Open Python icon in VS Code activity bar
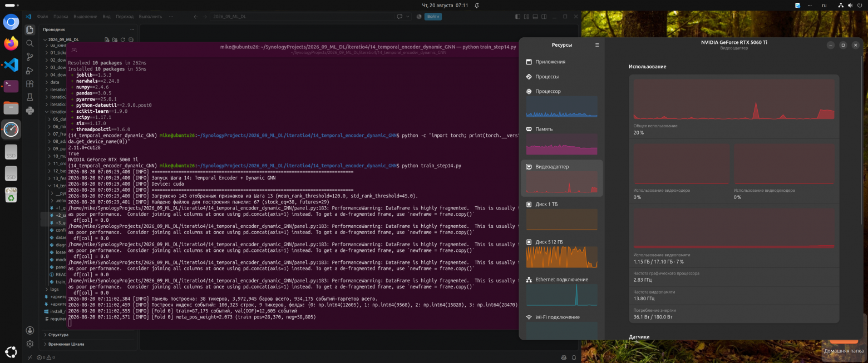 coord(30,110)
